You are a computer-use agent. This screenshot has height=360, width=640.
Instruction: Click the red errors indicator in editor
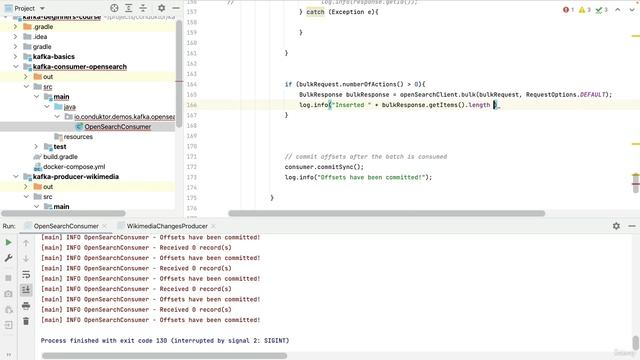[x=568, y=10]
